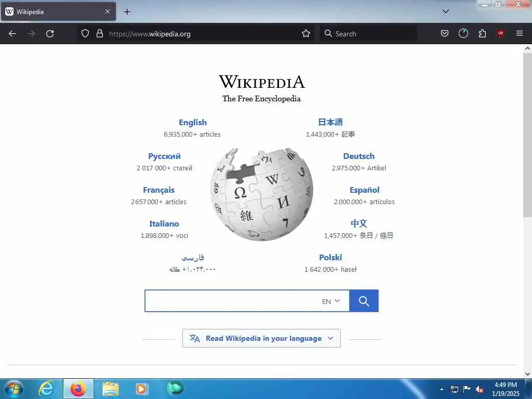Open the Français Wikipedia link
532x399 pixels.
coord(159,190)
